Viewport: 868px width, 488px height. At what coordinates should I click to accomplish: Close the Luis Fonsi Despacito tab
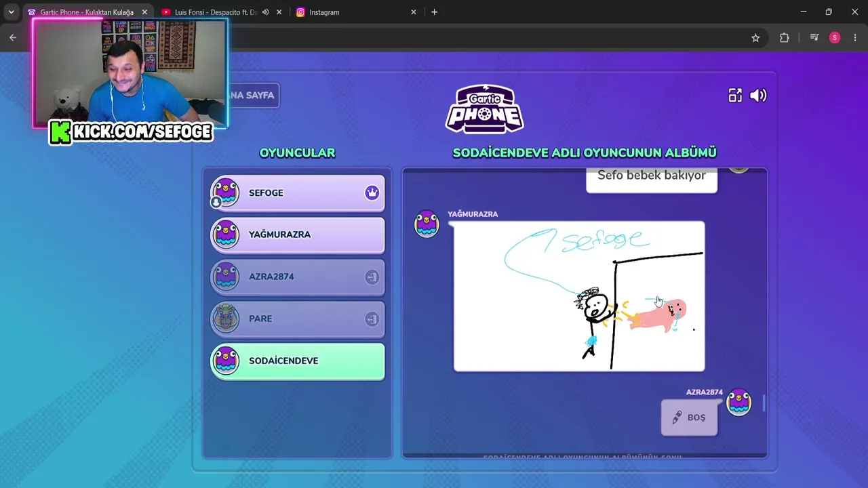tap(279, 12)
